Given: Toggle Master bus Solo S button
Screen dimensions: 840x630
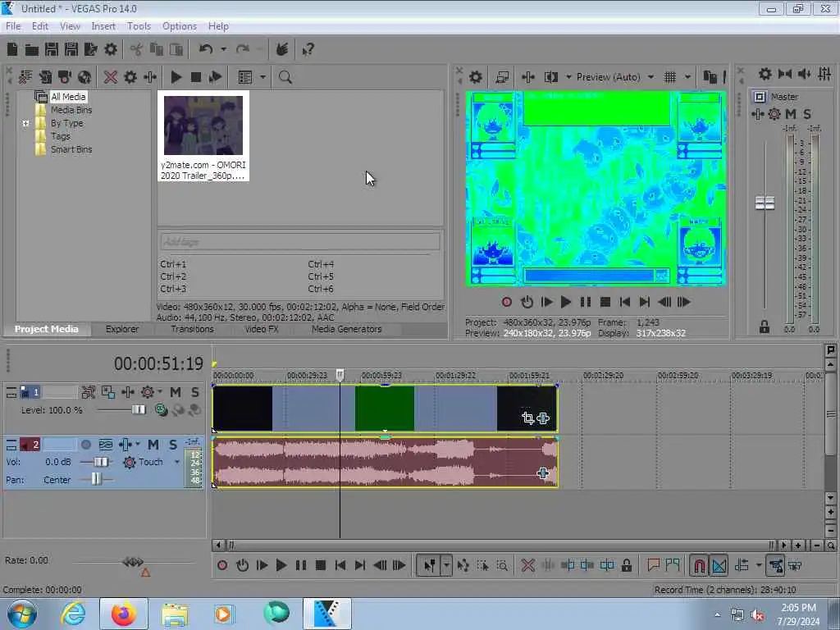Looking at the screenshot, I should (807, 114).
